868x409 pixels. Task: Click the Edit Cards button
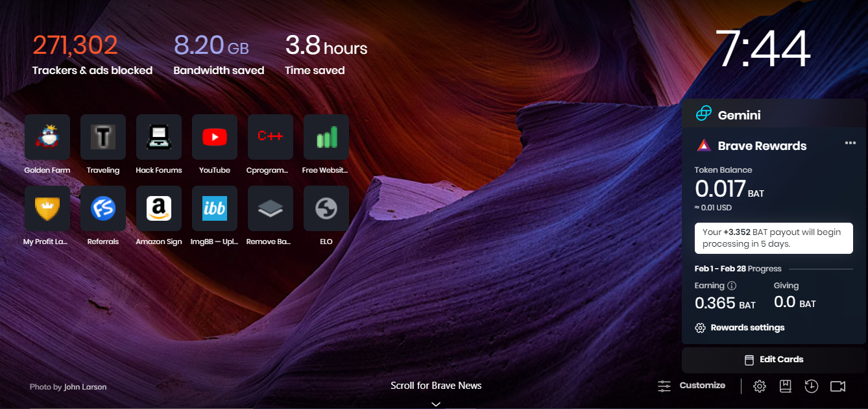coord(774,360)
